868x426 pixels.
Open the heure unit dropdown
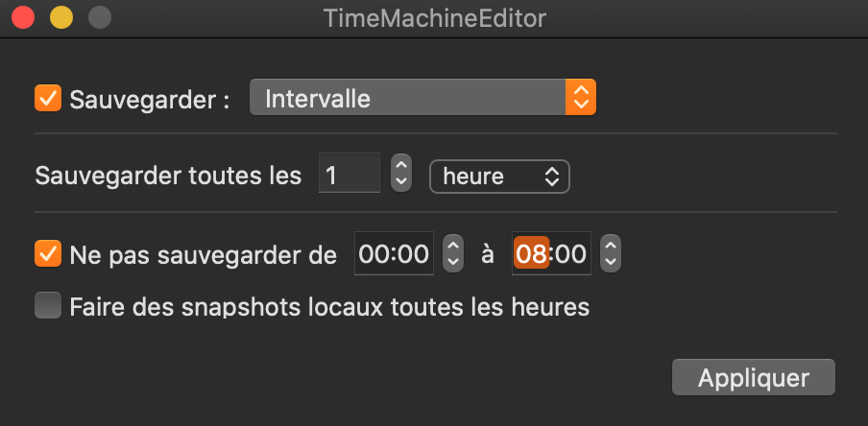coord(499,177)
